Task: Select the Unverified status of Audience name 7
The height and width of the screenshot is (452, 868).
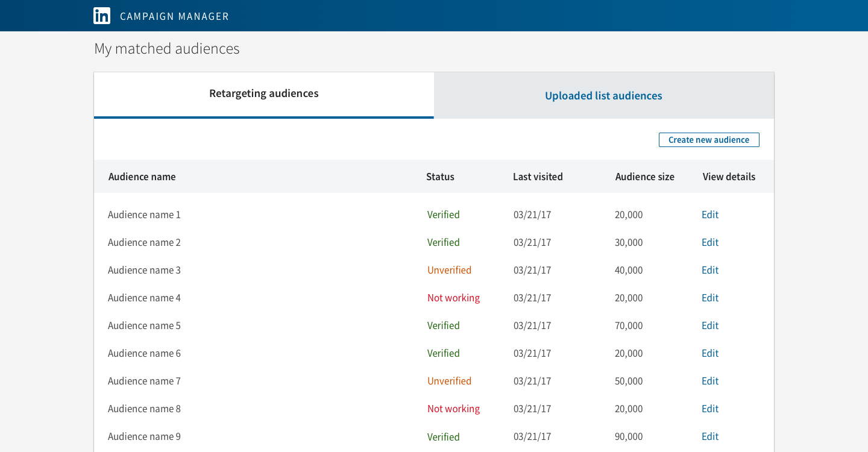Action: click(449, 381)
